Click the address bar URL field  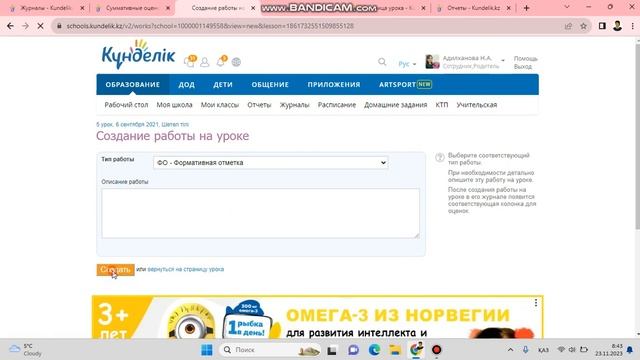[x=310, y=26]
